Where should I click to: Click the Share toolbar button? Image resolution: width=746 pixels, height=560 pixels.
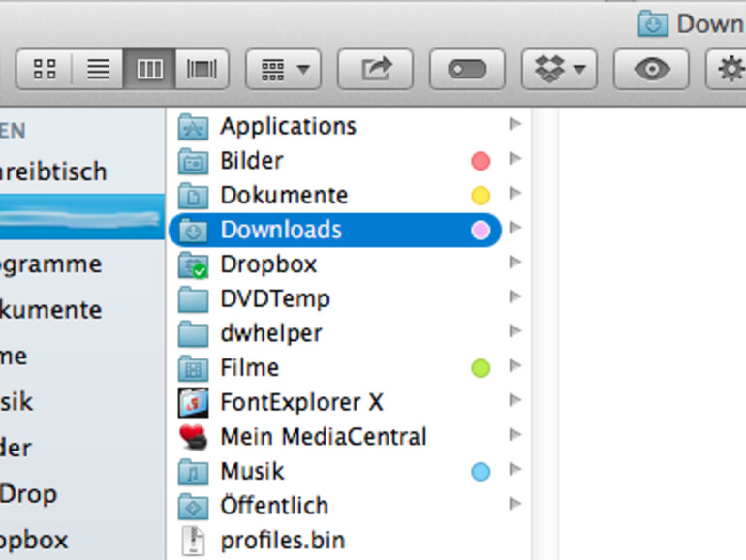(x=375, y=70)
